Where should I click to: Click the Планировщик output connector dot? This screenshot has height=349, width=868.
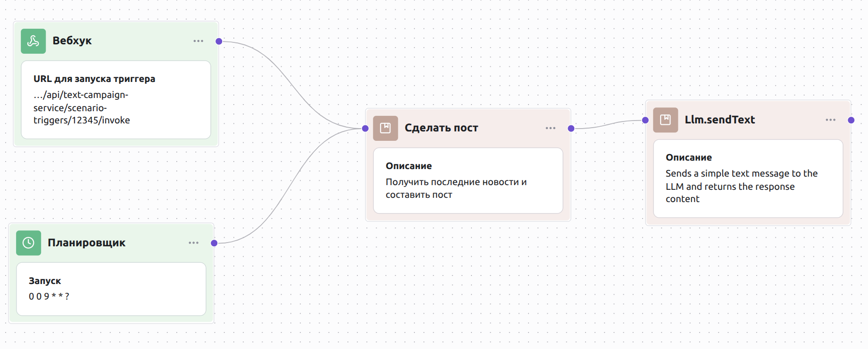coord(214,243)
